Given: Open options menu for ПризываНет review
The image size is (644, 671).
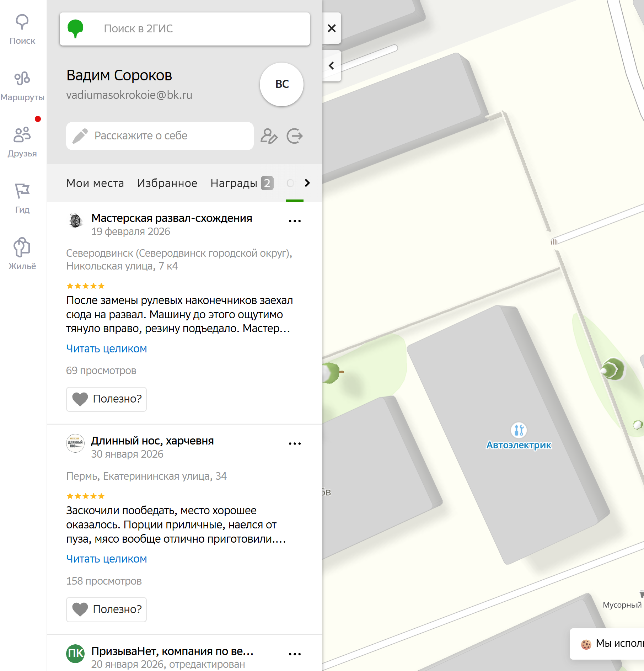Looking at the screenshot, I should (295, 654).
